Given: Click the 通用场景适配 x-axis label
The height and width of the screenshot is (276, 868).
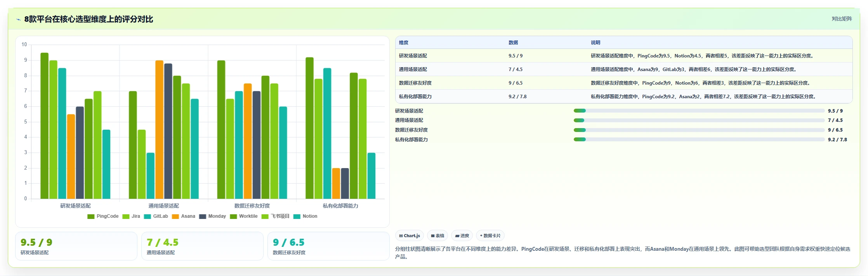Looking at the screenshot, I should pos(164,206).
